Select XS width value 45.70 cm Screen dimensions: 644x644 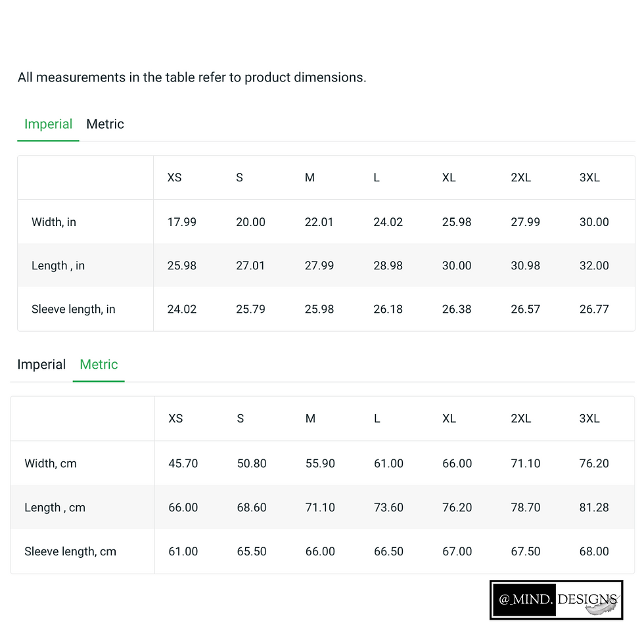[x=183, y=464]
